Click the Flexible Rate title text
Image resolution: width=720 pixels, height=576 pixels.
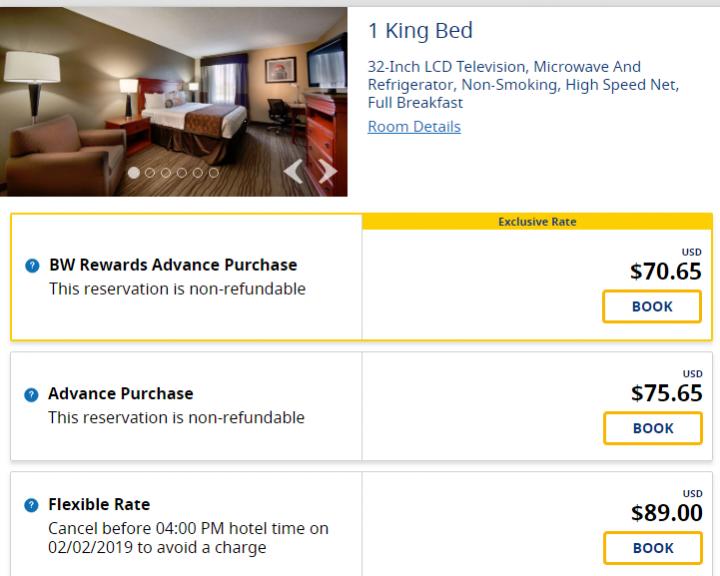tap(99, 505)
